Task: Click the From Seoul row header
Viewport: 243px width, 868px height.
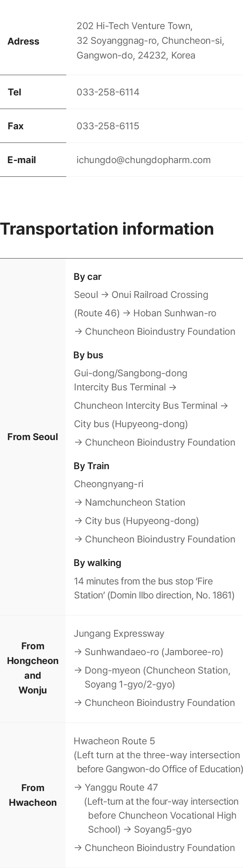Action: 33,437
